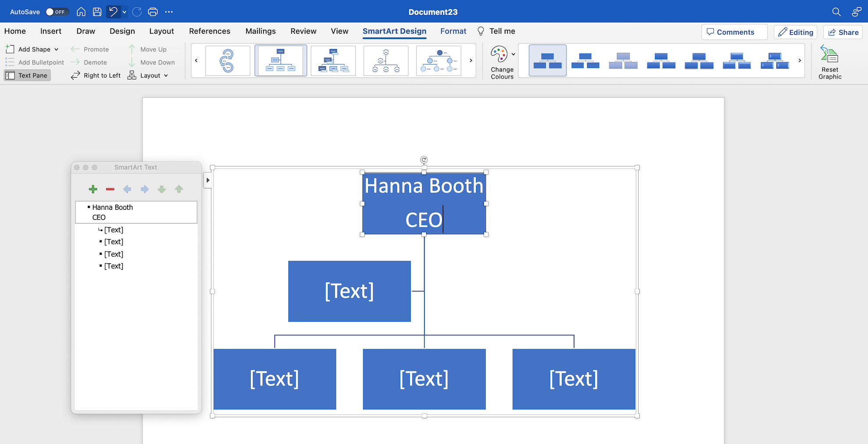Switch to the Draw tab
Screen dimensions: 868x444
click(85, 31)
